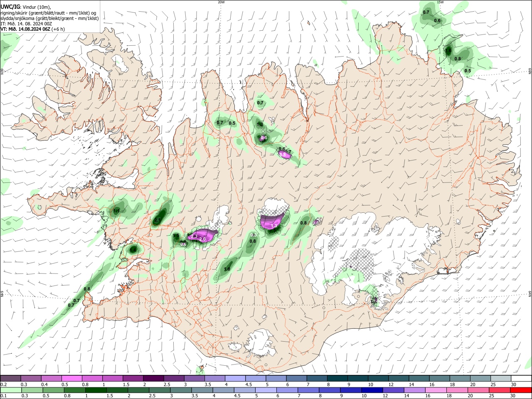Select the bottom-row legend swatch labeled 3

181,390
